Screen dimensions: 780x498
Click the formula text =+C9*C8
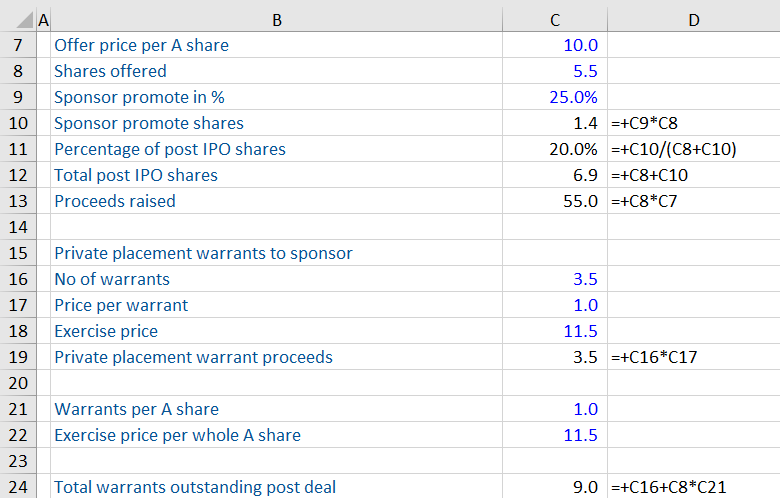pyautogui.click(x=644, y=123)
